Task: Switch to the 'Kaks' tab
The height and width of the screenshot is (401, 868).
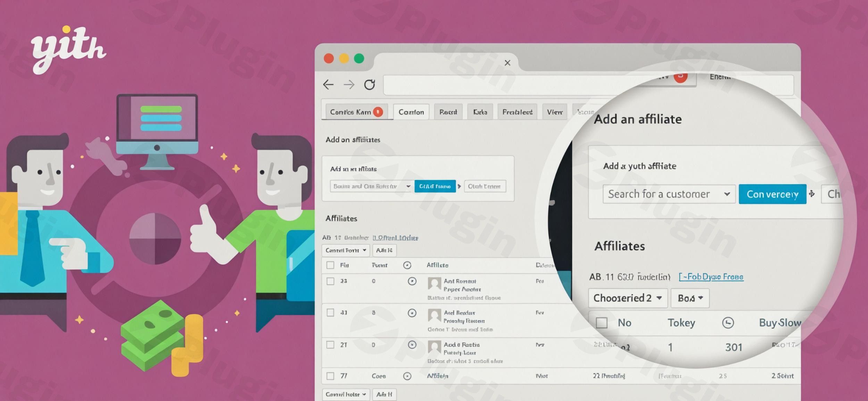Action: click(x=480, y=112)
